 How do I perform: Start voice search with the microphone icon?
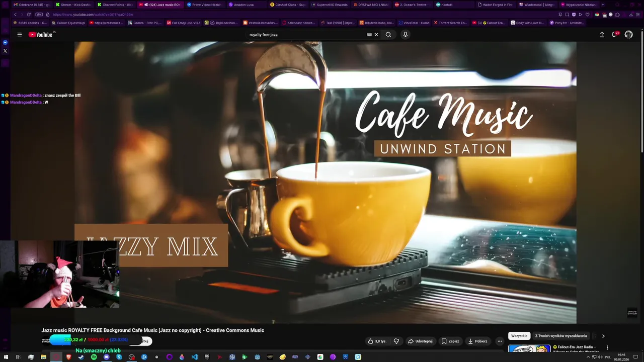tap(405, 35)
